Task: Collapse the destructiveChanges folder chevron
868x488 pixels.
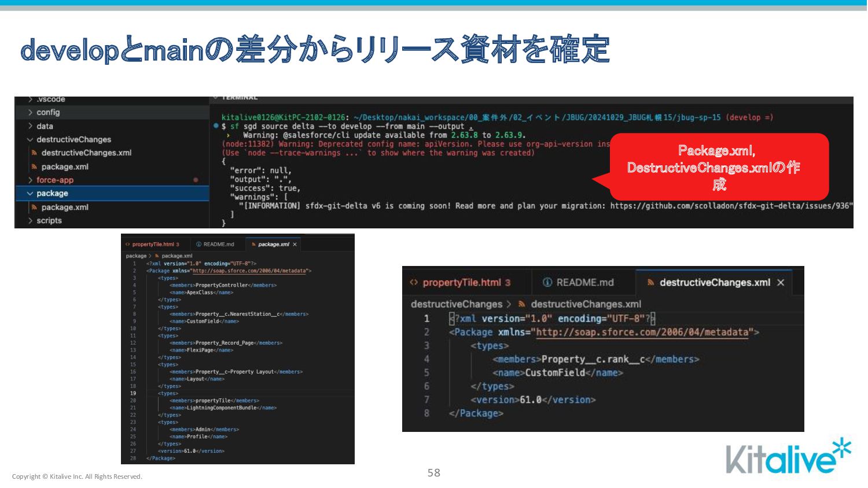Action: [30, 139]
